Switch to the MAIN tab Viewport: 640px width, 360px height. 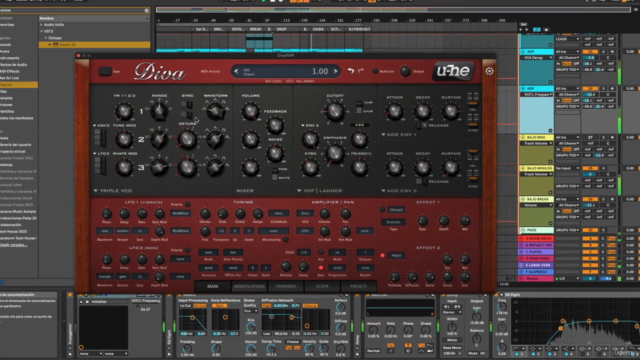coord(212,287)
